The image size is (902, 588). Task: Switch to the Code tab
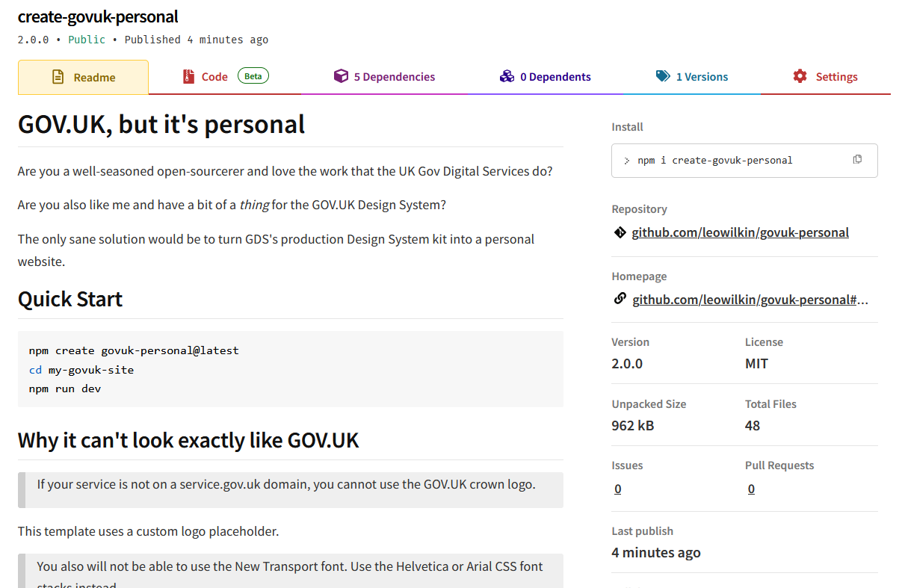coord(226,77)
